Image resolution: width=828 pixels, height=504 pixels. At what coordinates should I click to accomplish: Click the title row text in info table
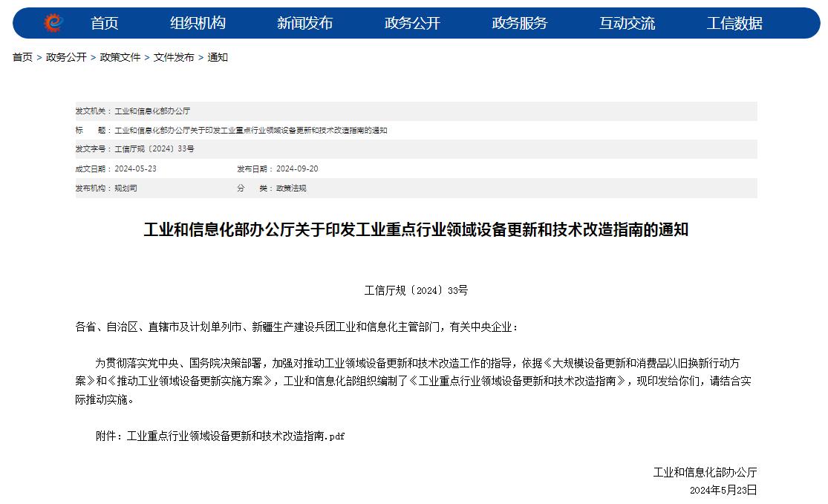point(251,130)
